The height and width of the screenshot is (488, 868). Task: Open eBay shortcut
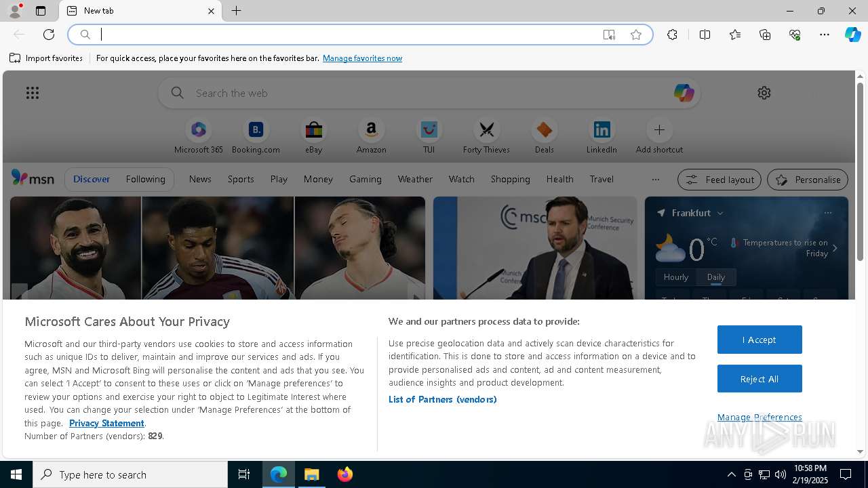(313, 136)
